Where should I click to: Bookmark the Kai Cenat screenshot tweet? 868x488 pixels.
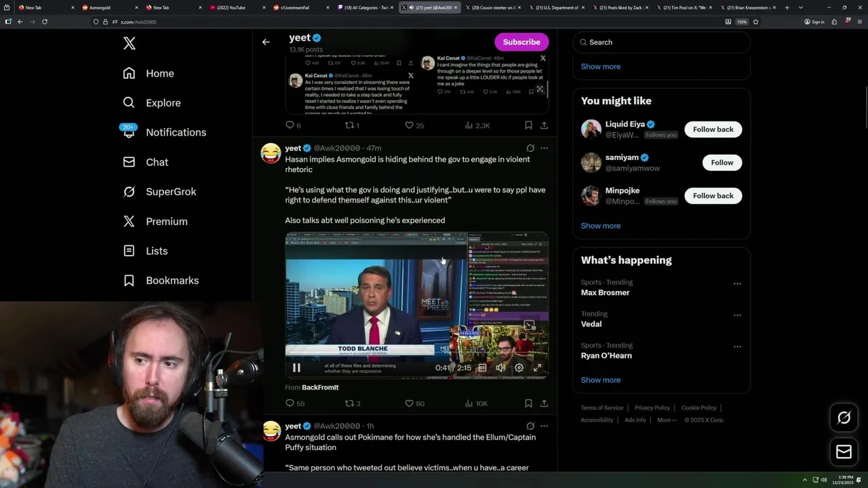click(x=528, y=125)
